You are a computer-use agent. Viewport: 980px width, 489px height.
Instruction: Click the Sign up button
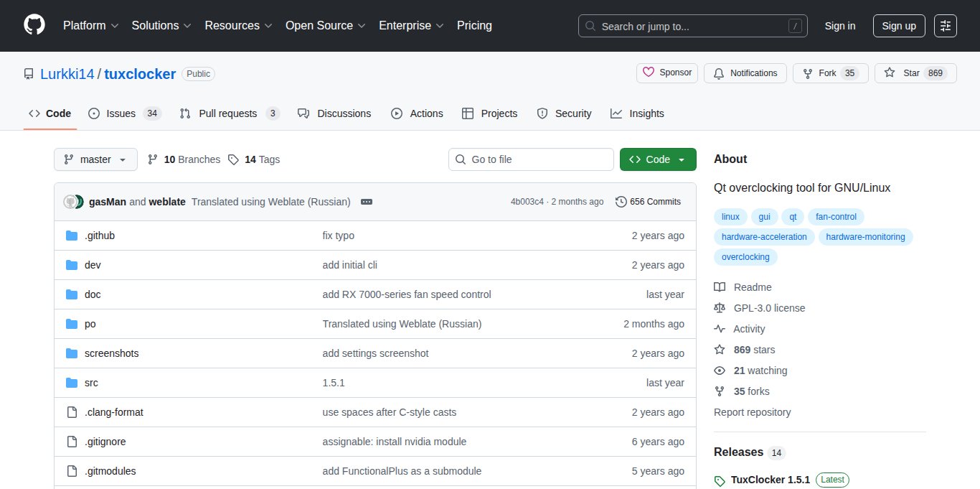(x=898, y=26)
